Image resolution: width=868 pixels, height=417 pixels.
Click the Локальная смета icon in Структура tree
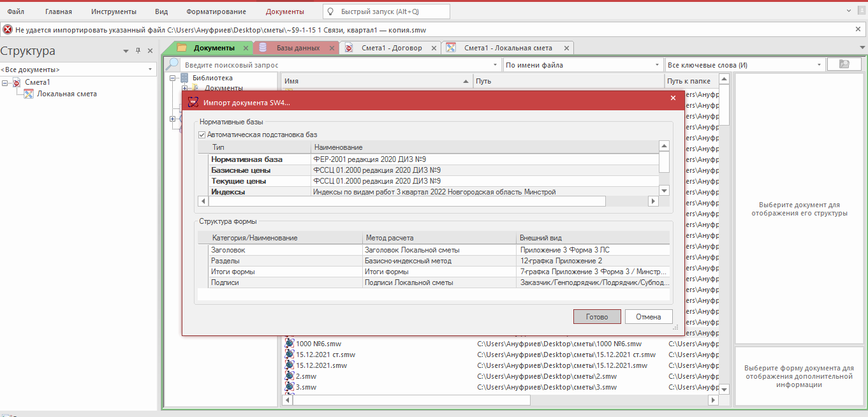point(29,94)
